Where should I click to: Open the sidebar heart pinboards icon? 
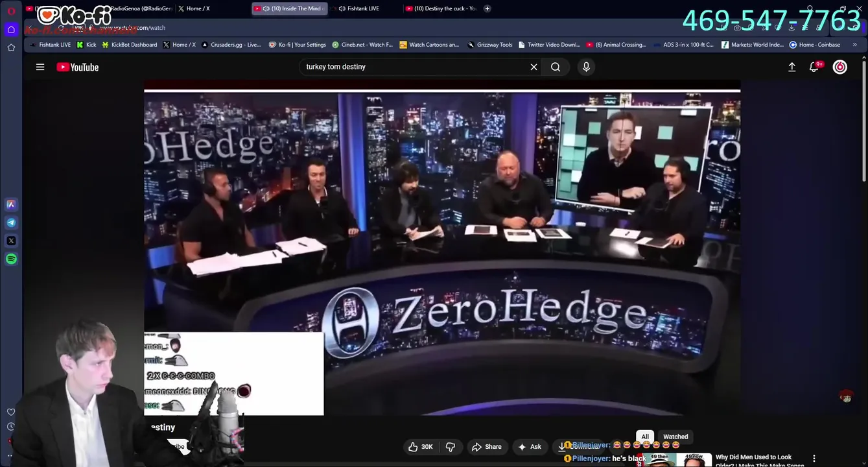pyautogui.click(x=11, y=412)
